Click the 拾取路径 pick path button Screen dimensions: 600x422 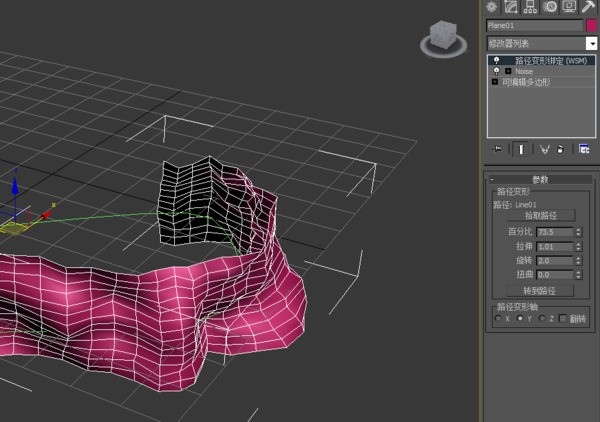click(541, 215)
